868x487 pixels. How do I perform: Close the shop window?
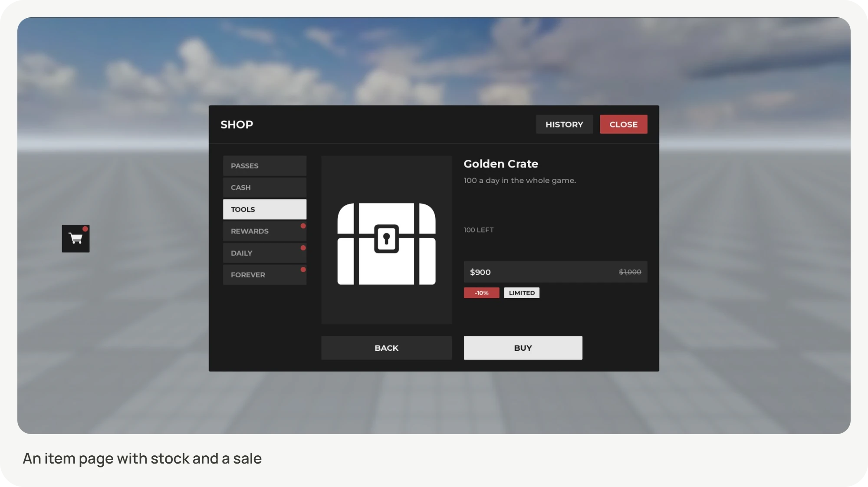(624, 124)
